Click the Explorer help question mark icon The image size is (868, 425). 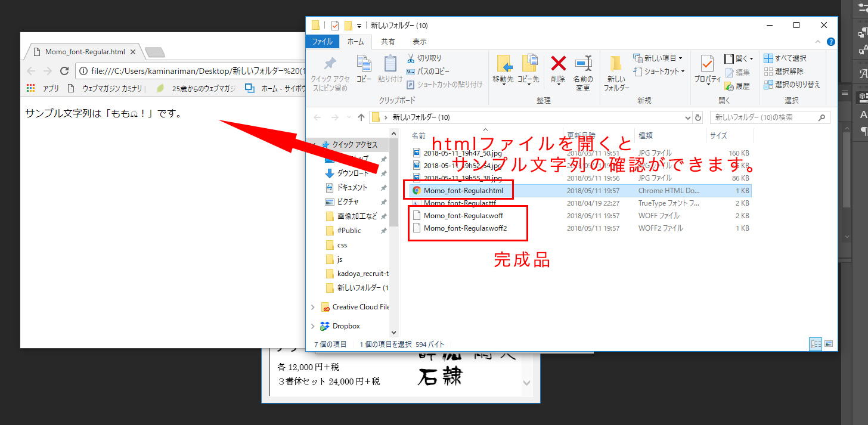point(831,42)
